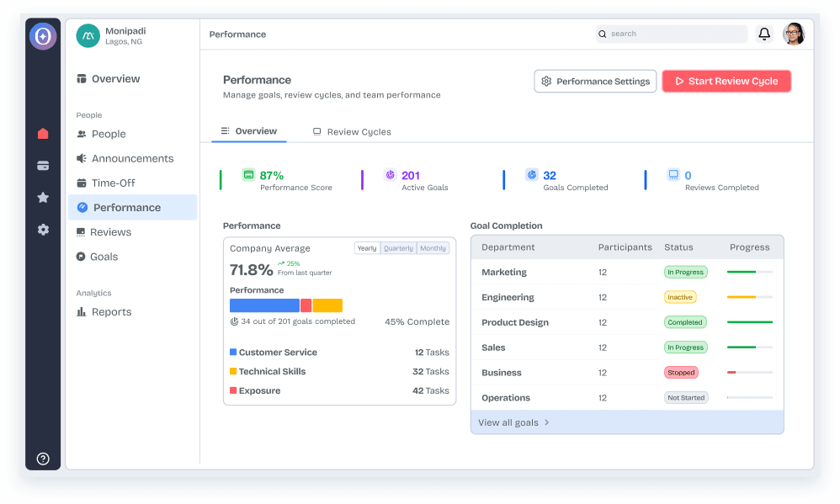840x504 pixels.
Task: Click the yellow segment of the Performance bar
Action: coord(327,305)
